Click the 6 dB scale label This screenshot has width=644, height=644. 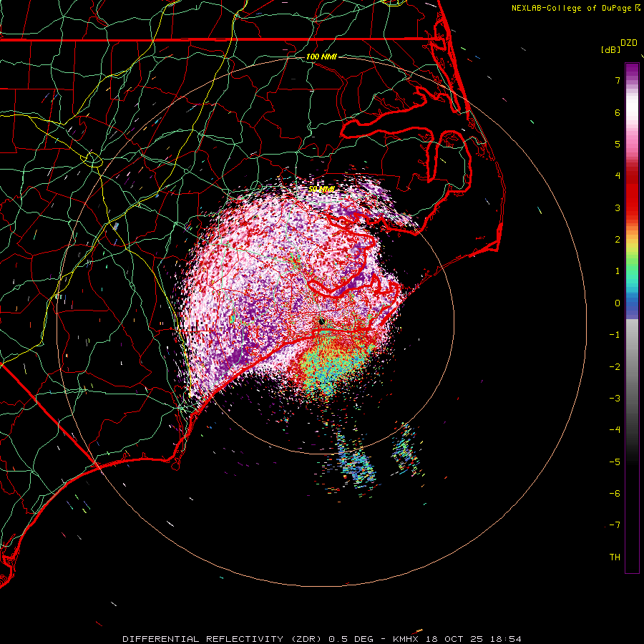coord(618,112)
